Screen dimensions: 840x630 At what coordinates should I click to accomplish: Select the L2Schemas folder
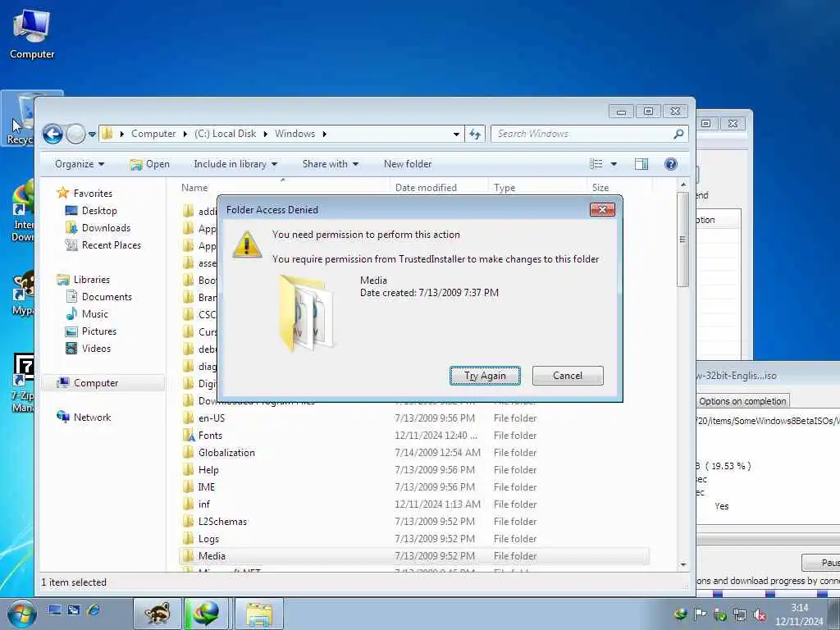(222, 521)
